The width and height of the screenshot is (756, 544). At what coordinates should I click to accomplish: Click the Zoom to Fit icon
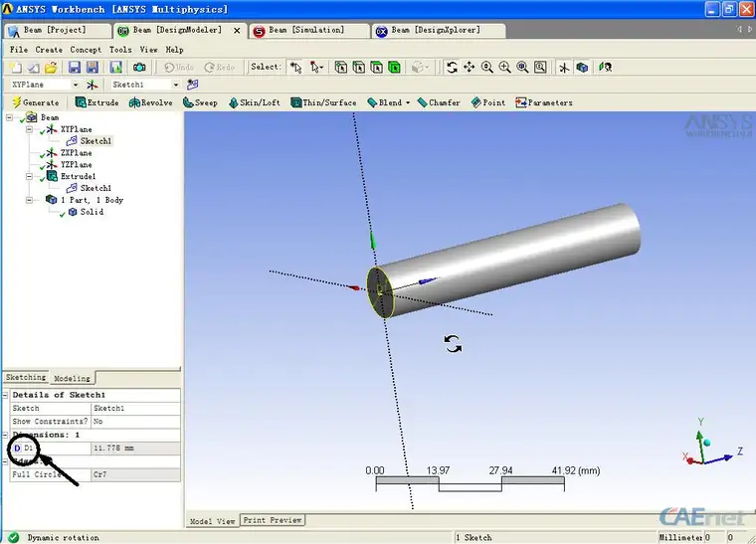[522, 67]
